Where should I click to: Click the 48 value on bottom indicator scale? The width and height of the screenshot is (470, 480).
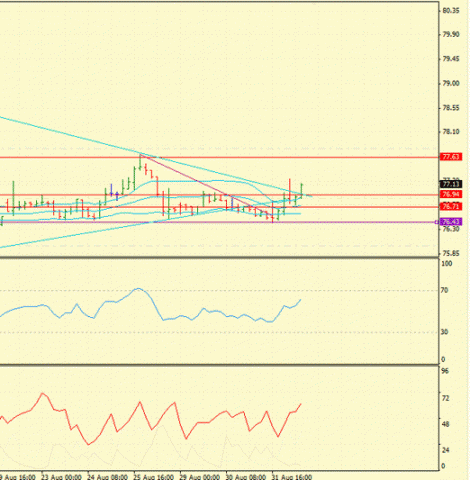(445, 425)
